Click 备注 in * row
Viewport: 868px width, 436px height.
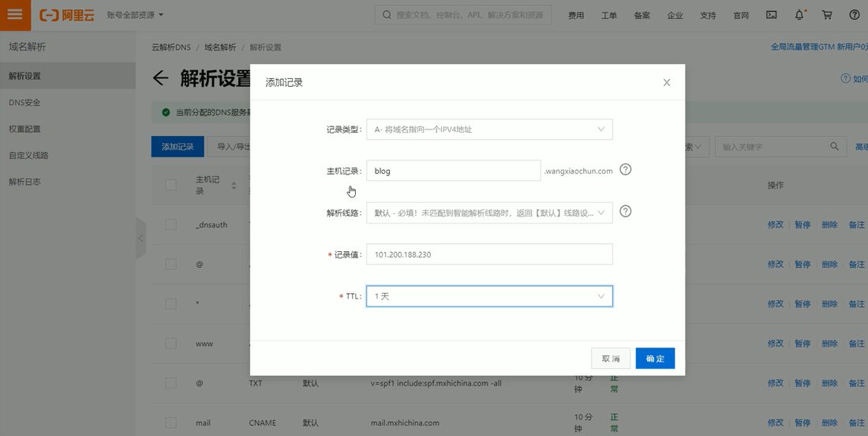coord(856,304)
